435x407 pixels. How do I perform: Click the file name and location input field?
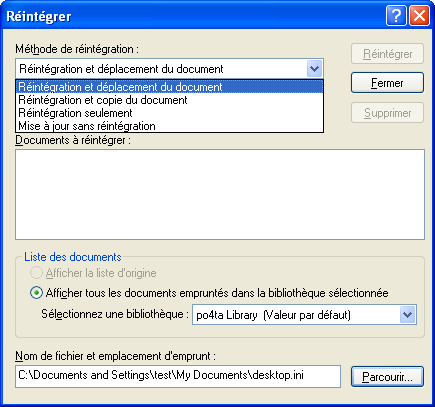[178, 376]
